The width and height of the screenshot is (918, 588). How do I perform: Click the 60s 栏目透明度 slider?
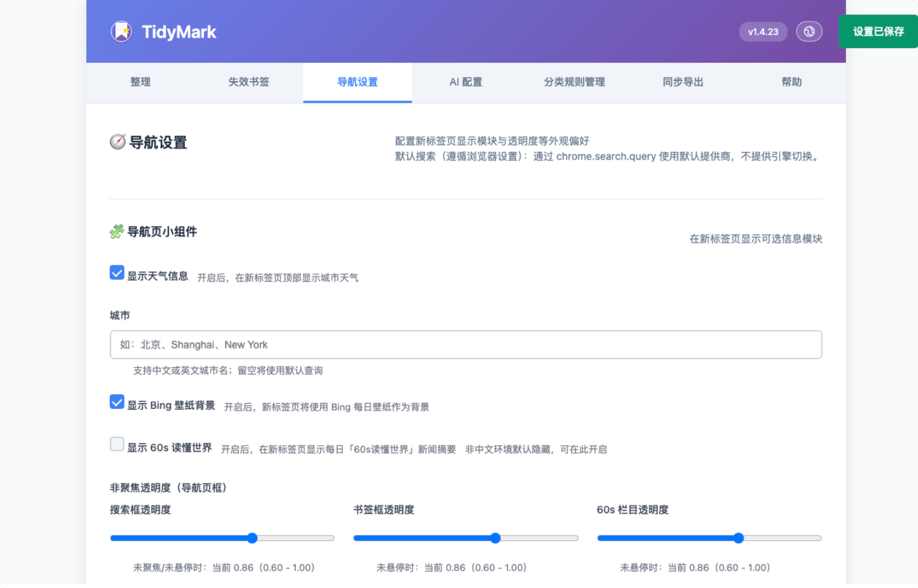click(x=738, y=538)
